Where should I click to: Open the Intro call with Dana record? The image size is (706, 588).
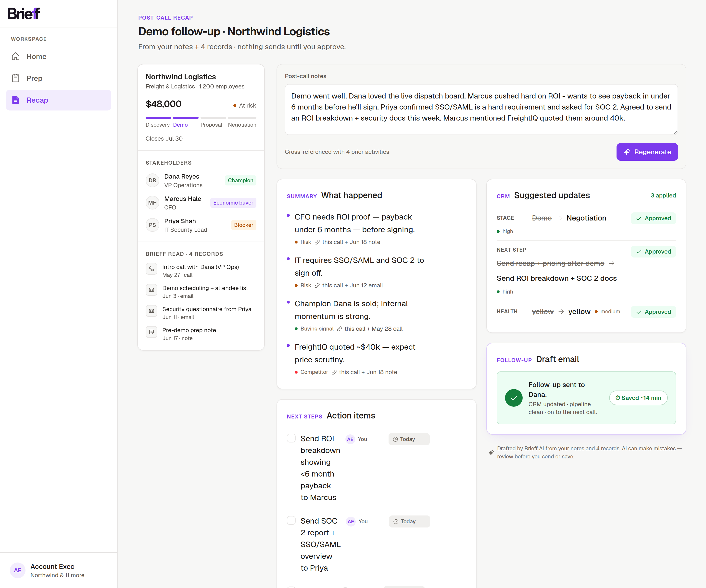pos(201,271)
